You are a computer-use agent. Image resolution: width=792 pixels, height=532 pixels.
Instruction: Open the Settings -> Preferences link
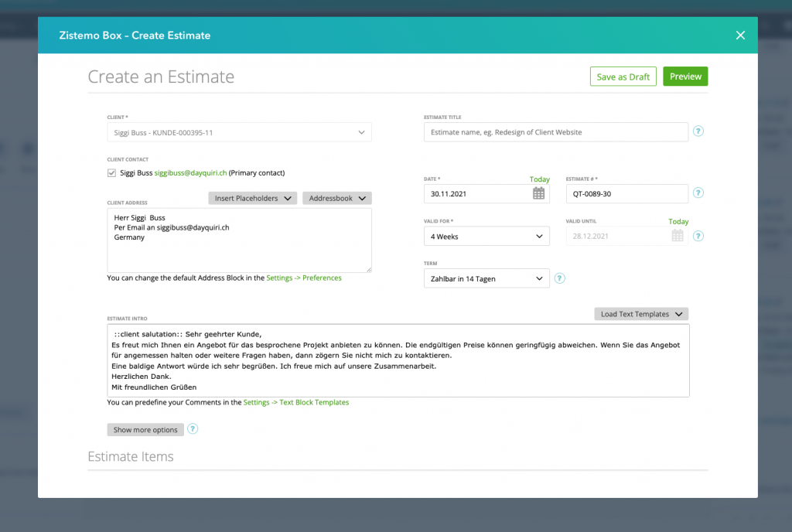[x=303, y=278]
